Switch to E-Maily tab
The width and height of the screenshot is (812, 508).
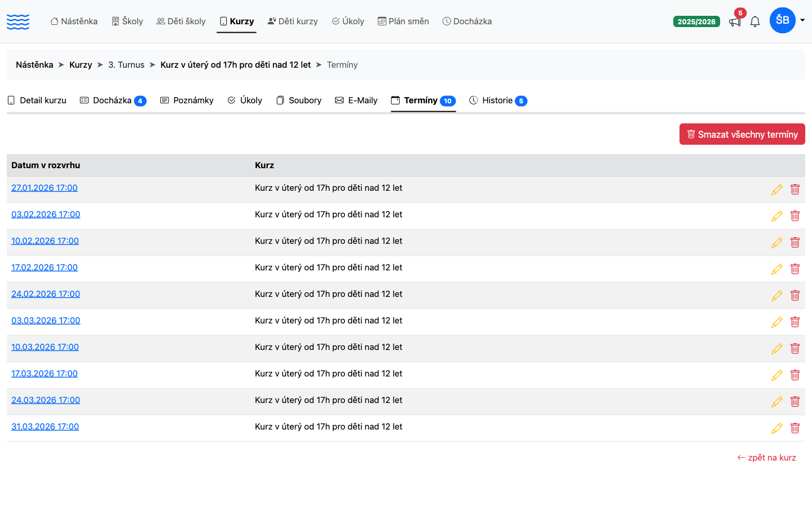(356, 100)
